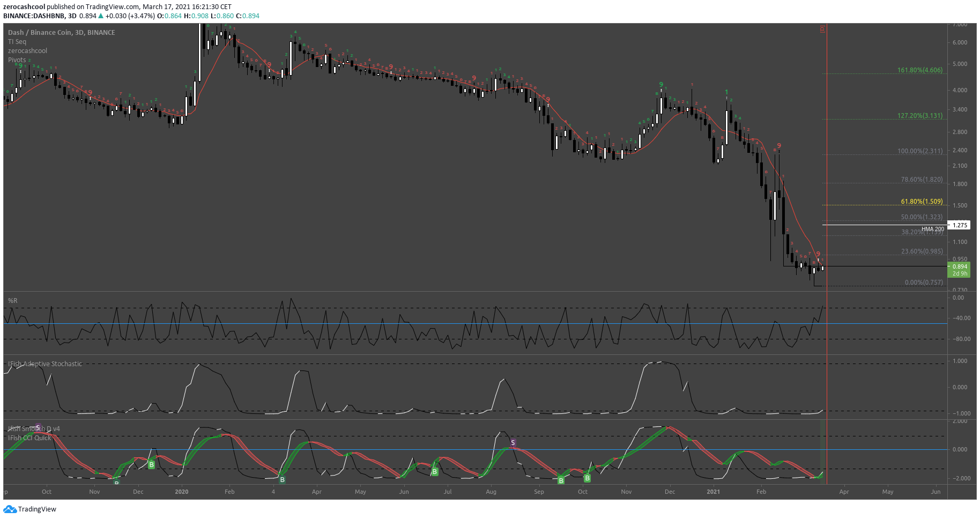Select the 'Pivots' indicator label
The width and height of the screenshot is (980, 519).
17,60
